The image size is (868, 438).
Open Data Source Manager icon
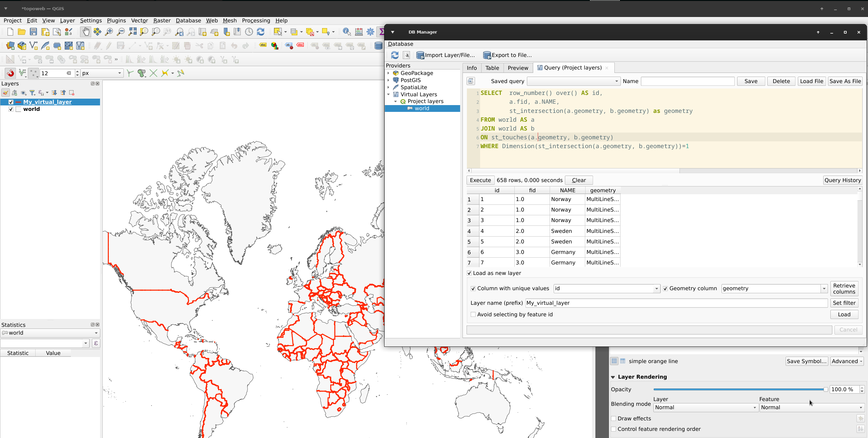coord(10,45)
